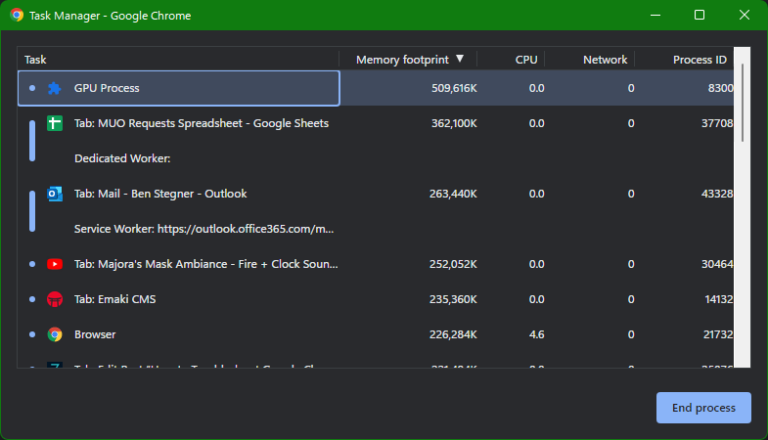Click the Google Sheets tab icon
The image size is (768, 440).
(55, 124)
